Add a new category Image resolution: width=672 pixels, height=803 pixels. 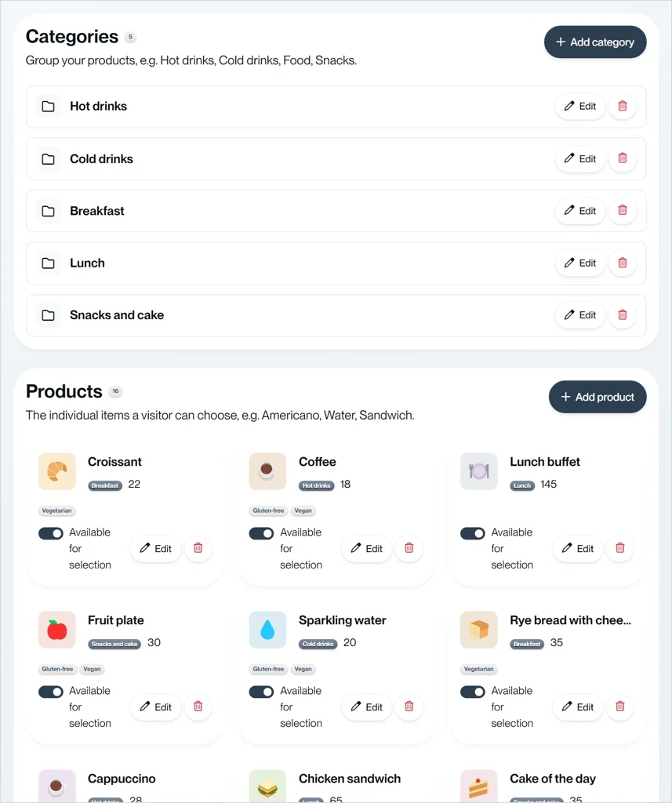[x=595, y=42]
